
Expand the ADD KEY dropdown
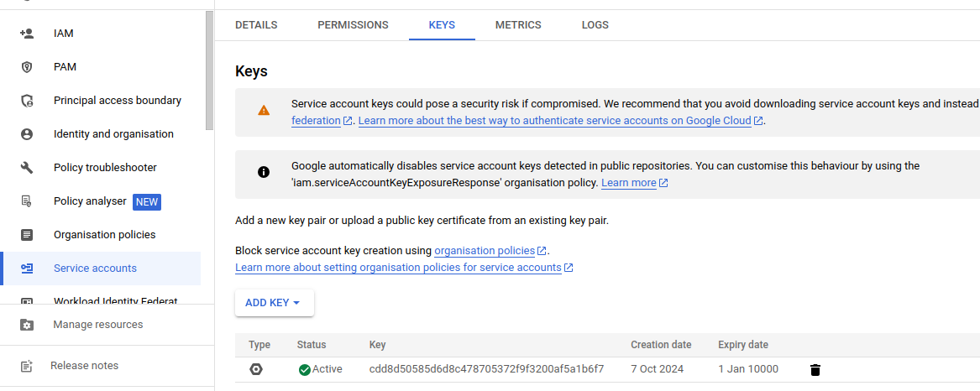(275, 303)
